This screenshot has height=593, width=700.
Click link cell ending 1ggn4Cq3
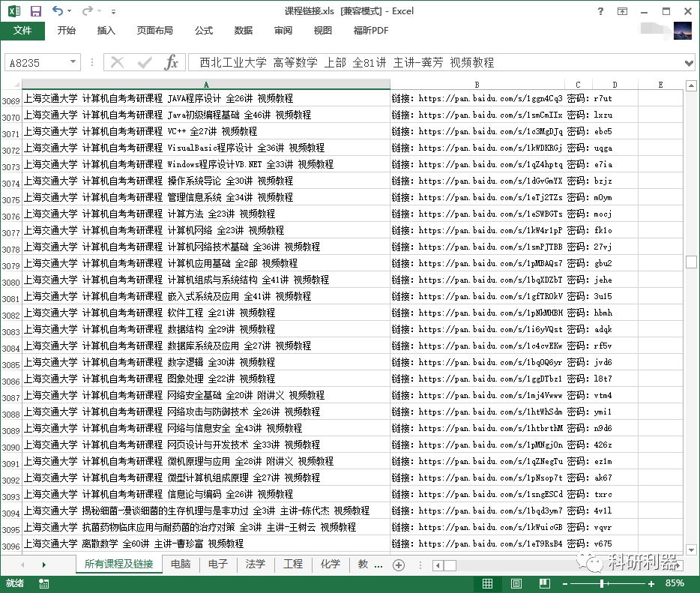(477, 98)
